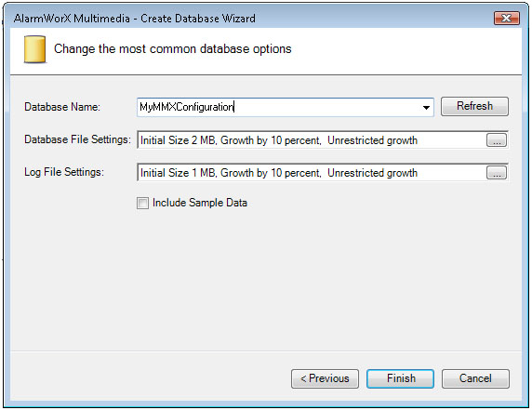Click the 'Change the most common database options' heading
Screen dimensions: 532x410
coord(173,49)
